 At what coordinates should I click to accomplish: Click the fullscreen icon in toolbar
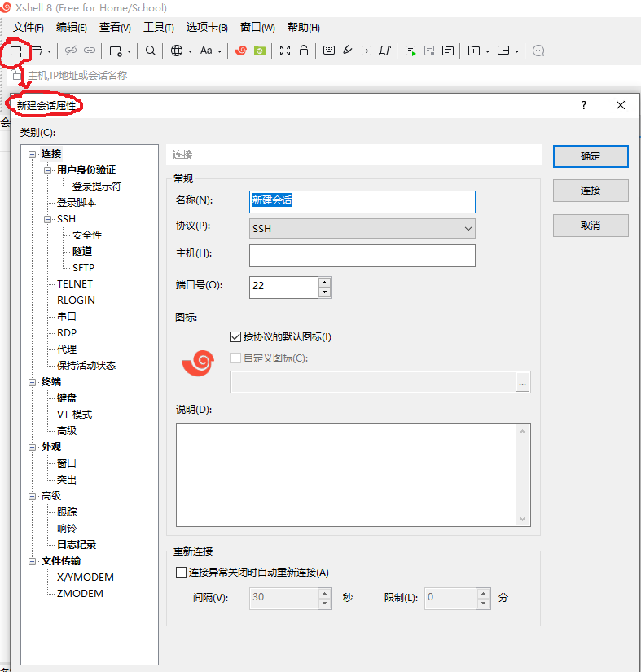point(285,51)
